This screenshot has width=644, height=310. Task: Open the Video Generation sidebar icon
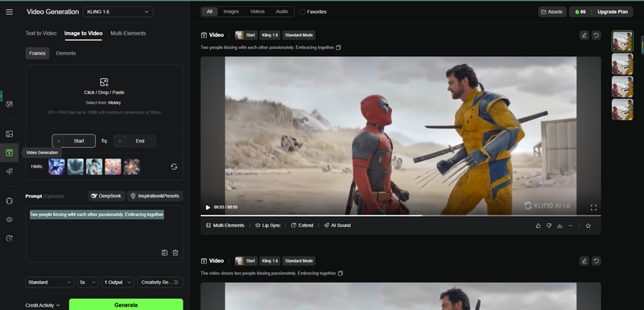coord(10,153)
